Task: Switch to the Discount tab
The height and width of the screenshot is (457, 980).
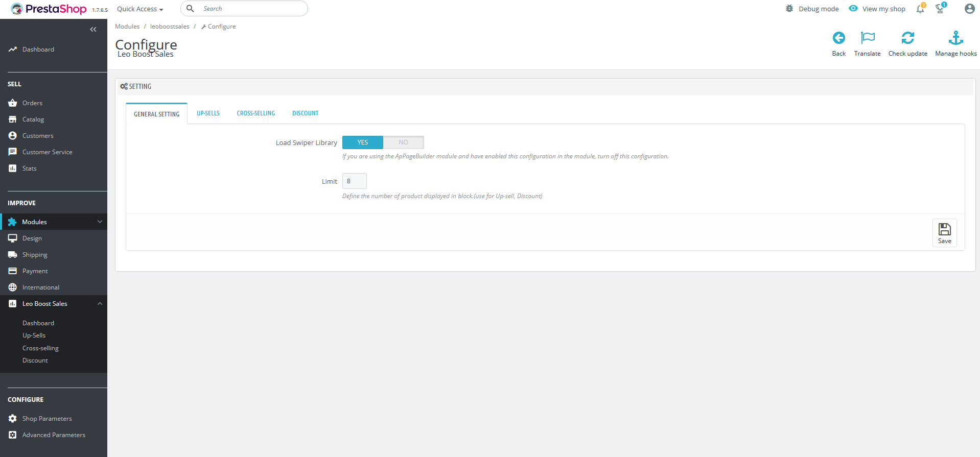Action: (306, 113)
